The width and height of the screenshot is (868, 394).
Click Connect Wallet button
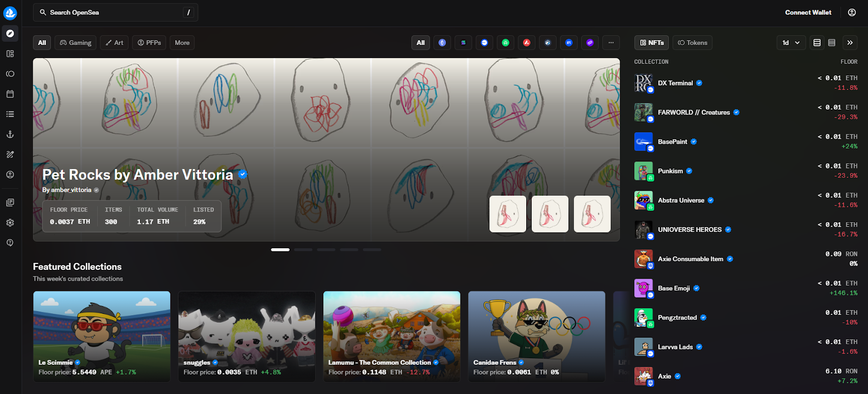pyautogui.click(x=808, y=12)
